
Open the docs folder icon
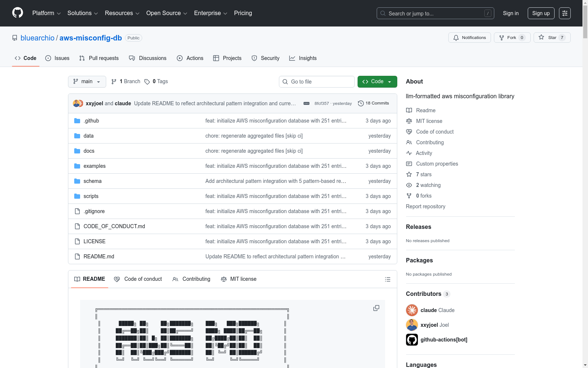coord(77,151)
